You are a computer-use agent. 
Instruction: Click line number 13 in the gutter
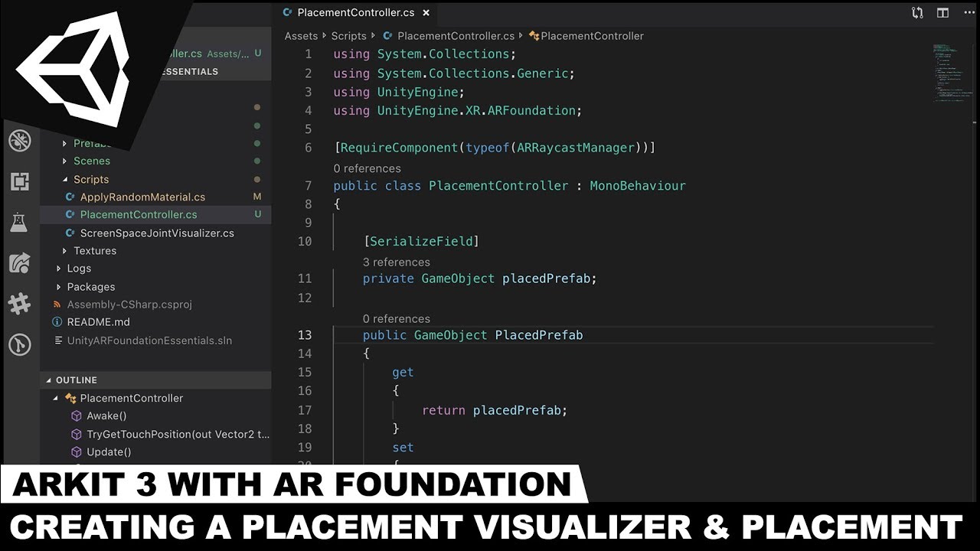click(x=304, y=335)
